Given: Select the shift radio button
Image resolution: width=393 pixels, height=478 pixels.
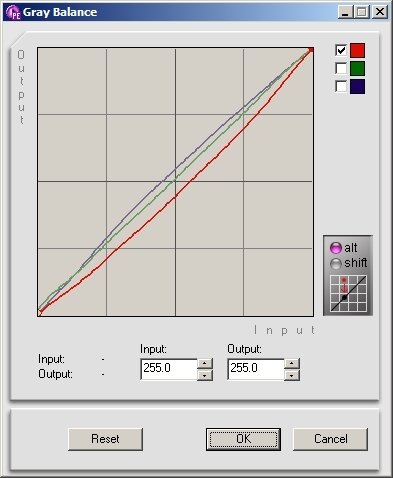Looking at the screenshot, I should [x=336, y=263].
